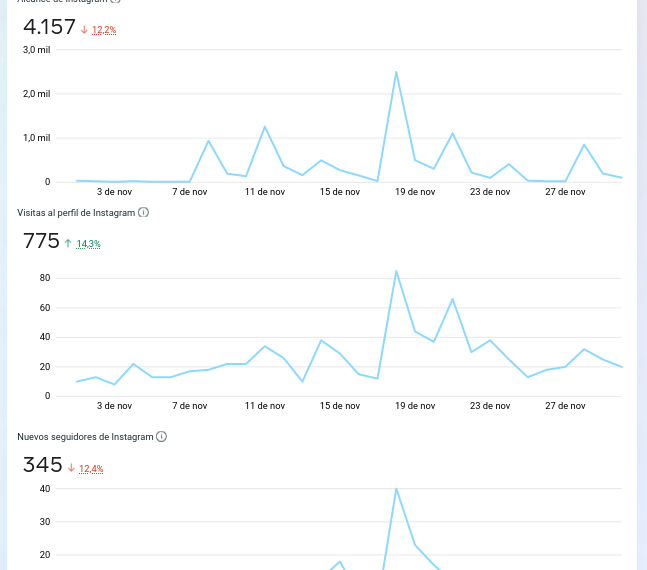Viewport: 647px width, 570px height.
Task: Select the 775 profile visits total
Action: point(41,241)
